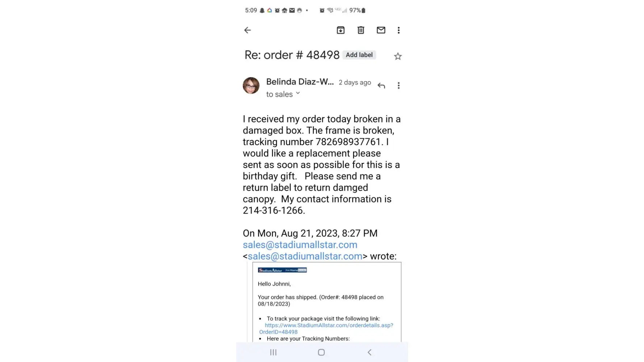Tap the StadiumAllstar logo banner
Viewport: 644px width, 362px height.
point(282,270)
